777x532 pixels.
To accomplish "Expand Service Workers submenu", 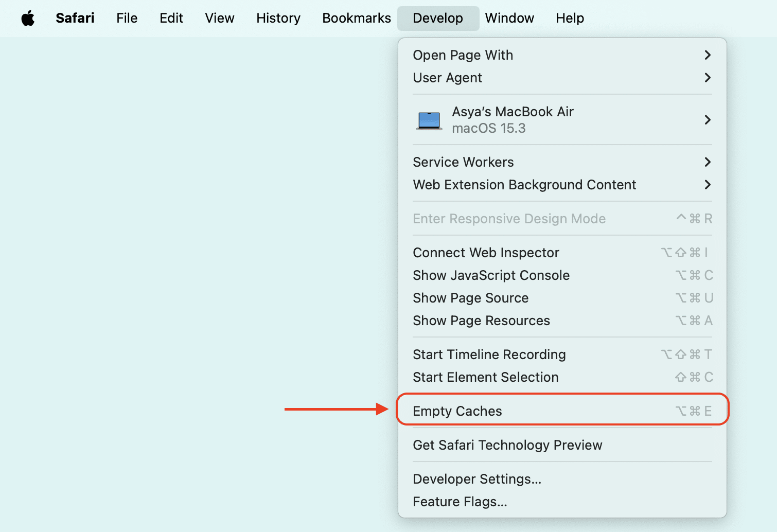I will point(562,162).
